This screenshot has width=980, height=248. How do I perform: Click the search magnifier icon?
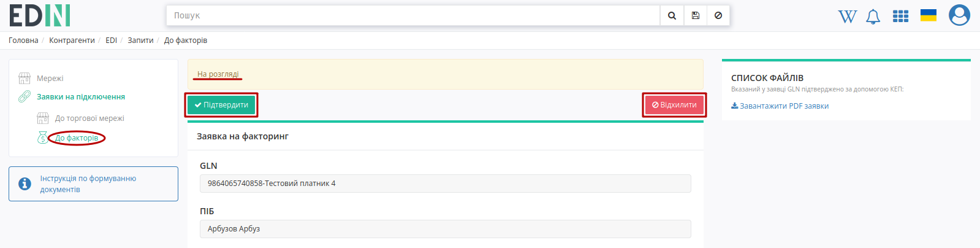(x=672, y=15)
